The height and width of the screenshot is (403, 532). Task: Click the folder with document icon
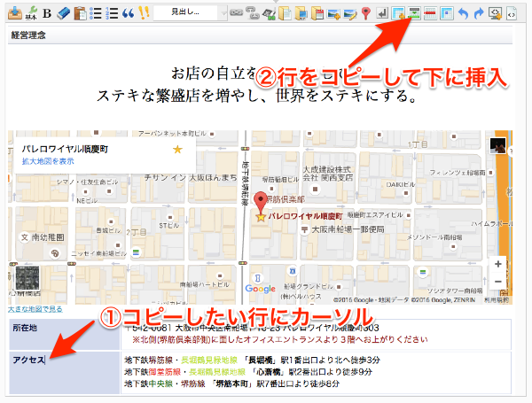285,13
